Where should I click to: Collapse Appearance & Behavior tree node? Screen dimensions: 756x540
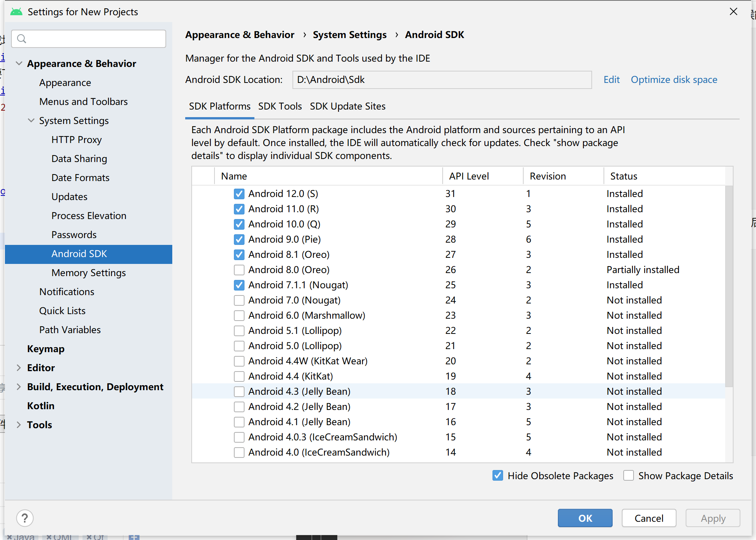[19, 64]
